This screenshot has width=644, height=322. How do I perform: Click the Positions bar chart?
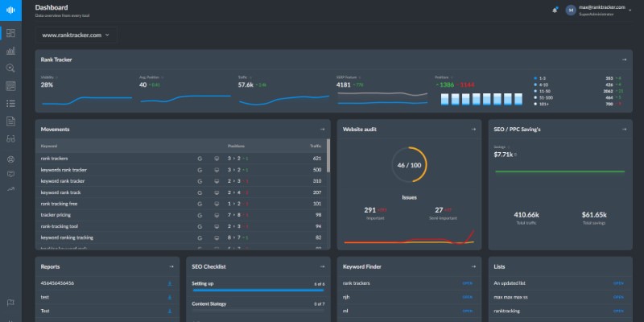pyautogui.click(x=481, y=99)
